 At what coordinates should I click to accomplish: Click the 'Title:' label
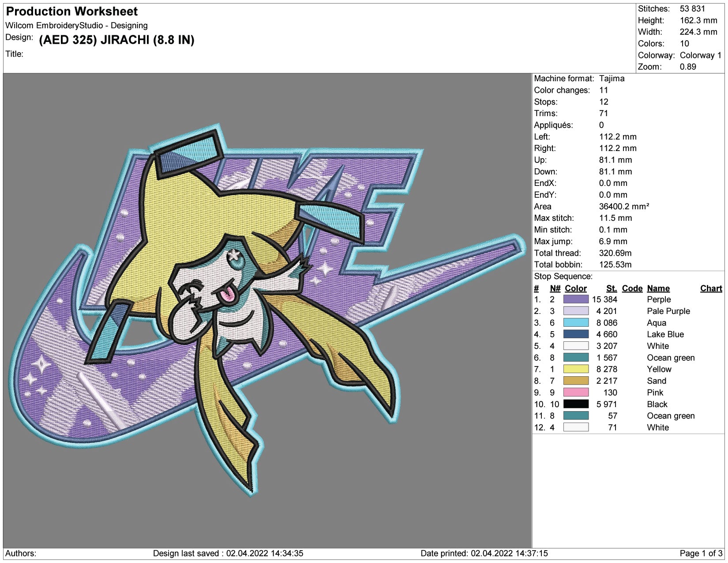coord(14,54)
